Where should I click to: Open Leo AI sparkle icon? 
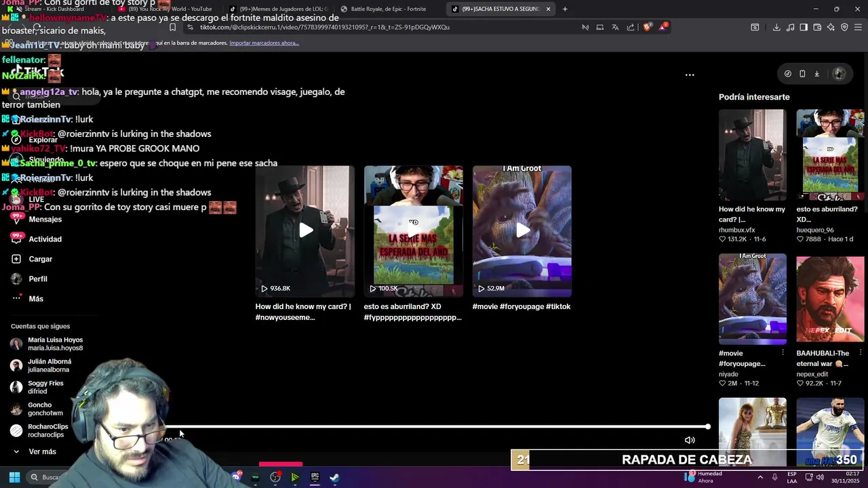(x=831, y=27)
